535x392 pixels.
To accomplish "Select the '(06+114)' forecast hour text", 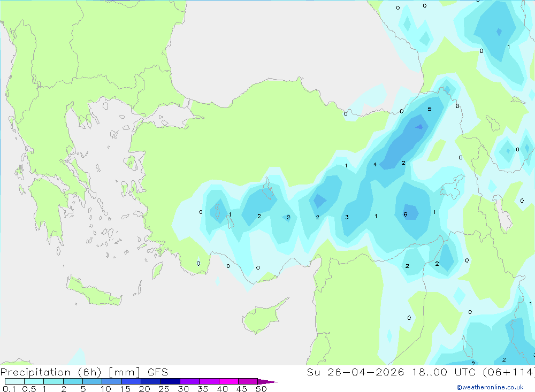I will (x=508, y=372).
